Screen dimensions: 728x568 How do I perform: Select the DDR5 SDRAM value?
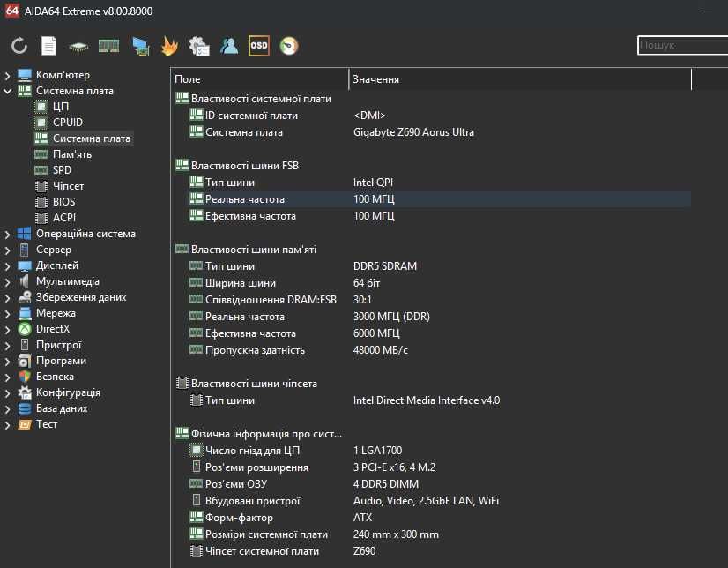tap(385, 266)
